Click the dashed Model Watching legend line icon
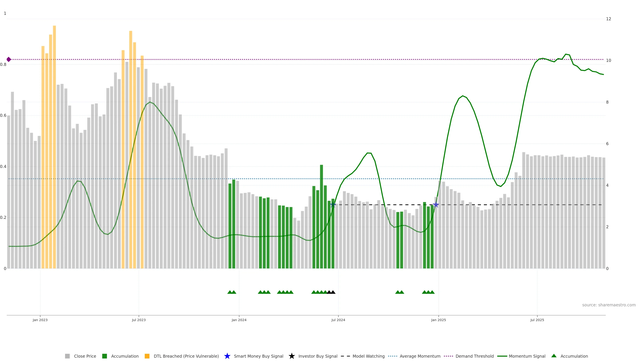The image size is (644, 362). point(345,356)
